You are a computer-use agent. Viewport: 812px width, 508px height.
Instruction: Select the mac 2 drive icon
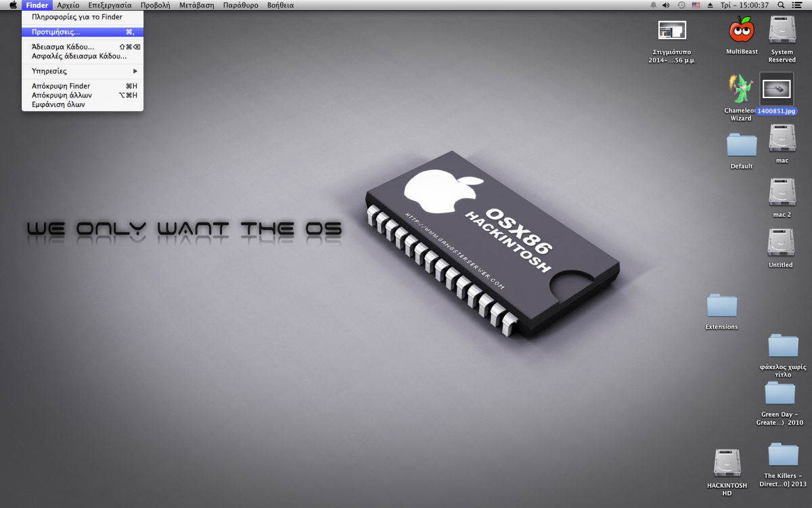point(782,192)
